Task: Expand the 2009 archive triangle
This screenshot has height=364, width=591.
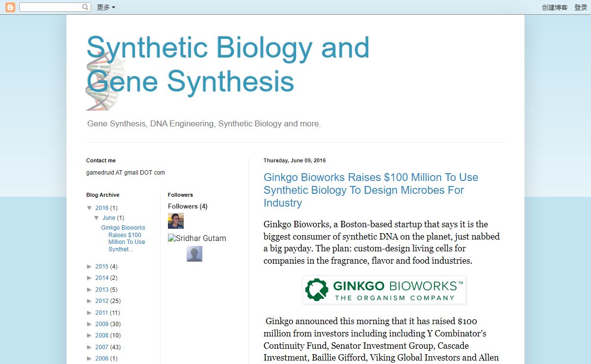Action: pos(90,324)
